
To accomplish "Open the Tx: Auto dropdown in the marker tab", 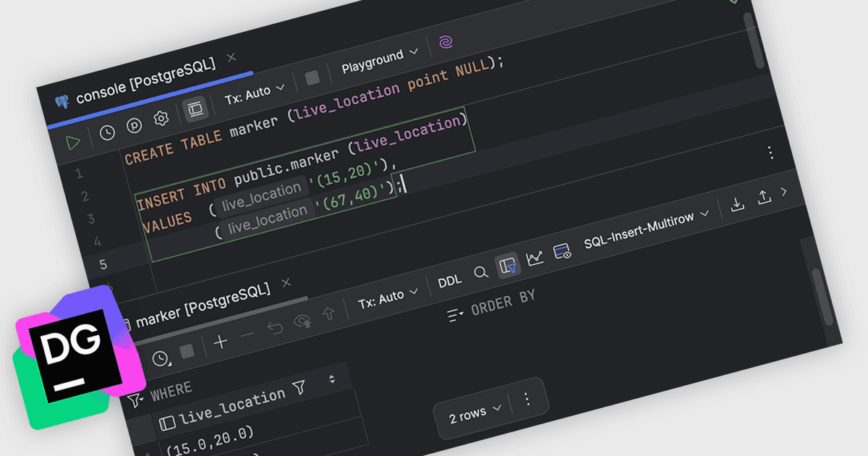I will click(388, 297).
